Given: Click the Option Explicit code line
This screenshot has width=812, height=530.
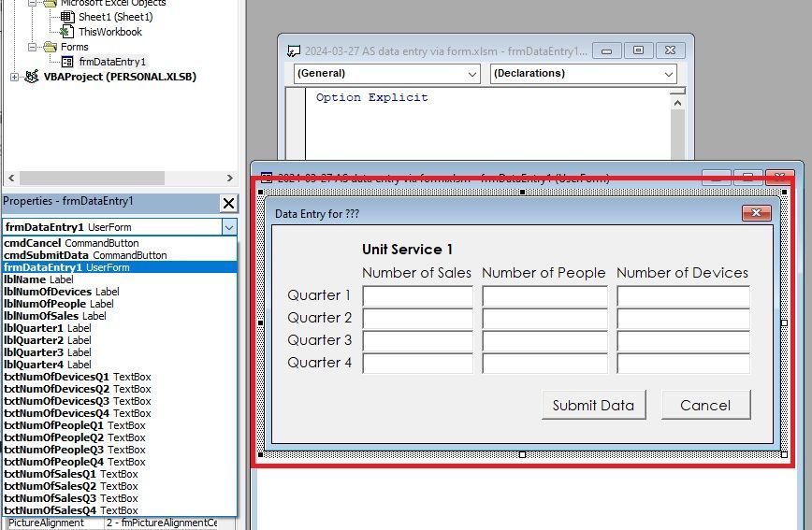Looking at the screenshot, I should pos(371,97).
